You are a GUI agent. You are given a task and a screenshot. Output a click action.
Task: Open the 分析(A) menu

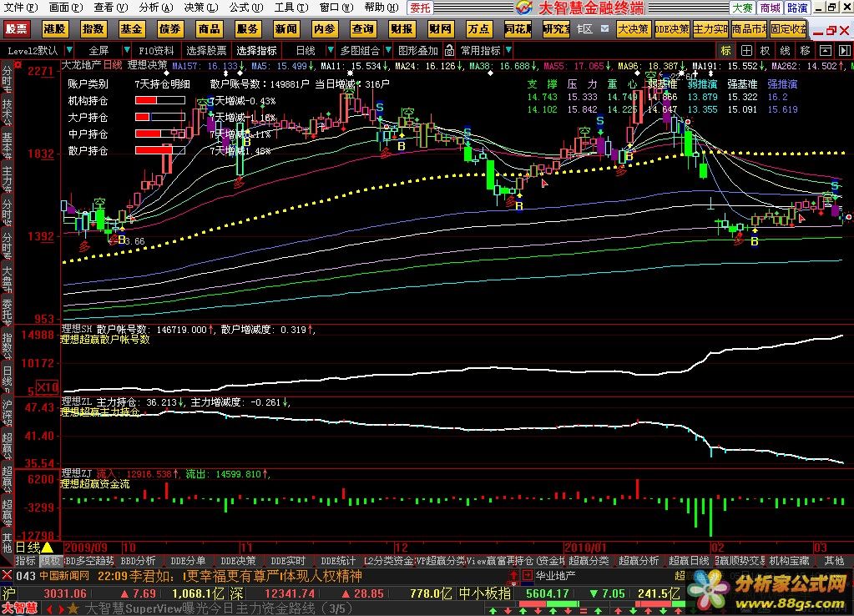tap(156, 7)
